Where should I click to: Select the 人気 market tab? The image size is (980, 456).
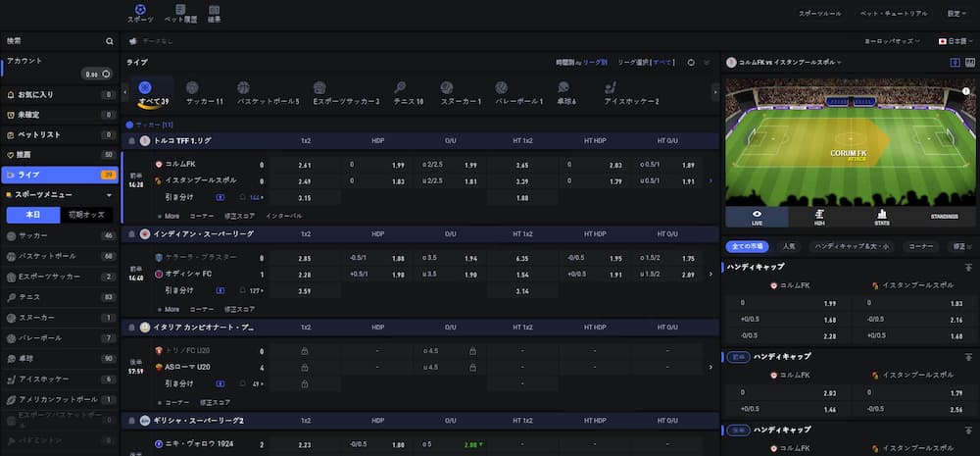(x=790, y=245)
